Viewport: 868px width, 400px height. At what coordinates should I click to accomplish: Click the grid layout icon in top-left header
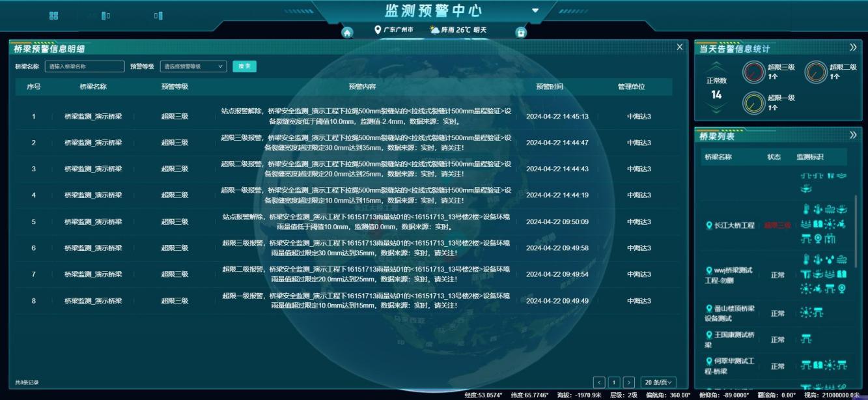pos(54,16)
